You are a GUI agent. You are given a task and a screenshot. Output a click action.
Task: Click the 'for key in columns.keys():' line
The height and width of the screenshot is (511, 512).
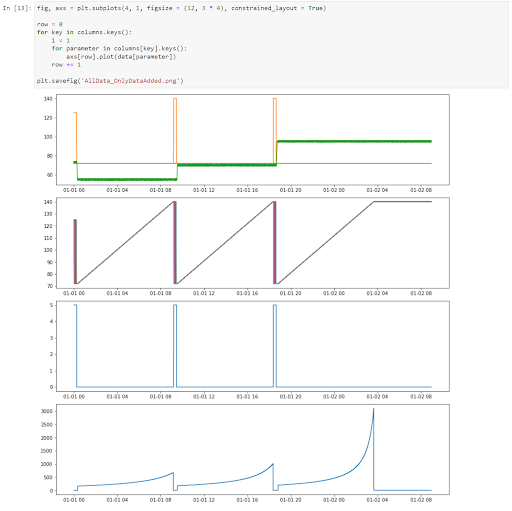tap(84, 32)
